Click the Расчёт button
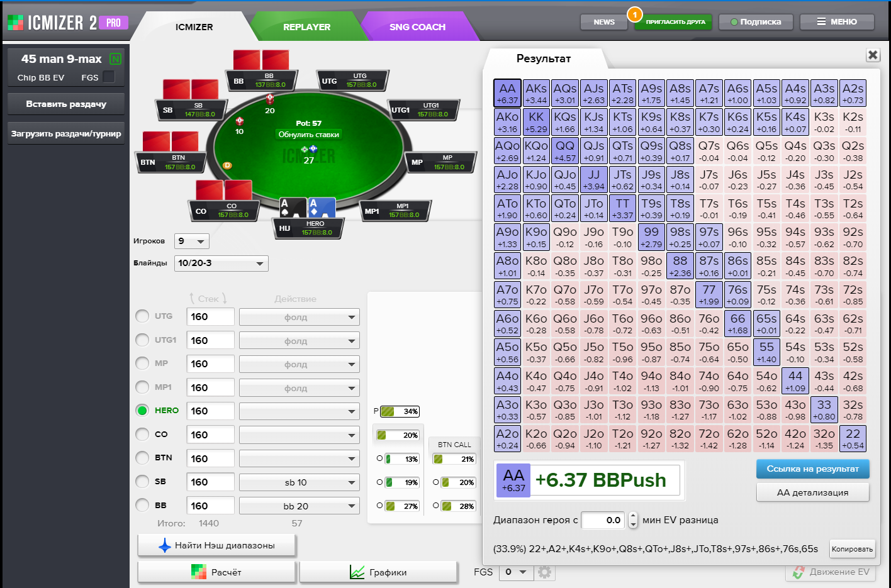 [216, 572]
